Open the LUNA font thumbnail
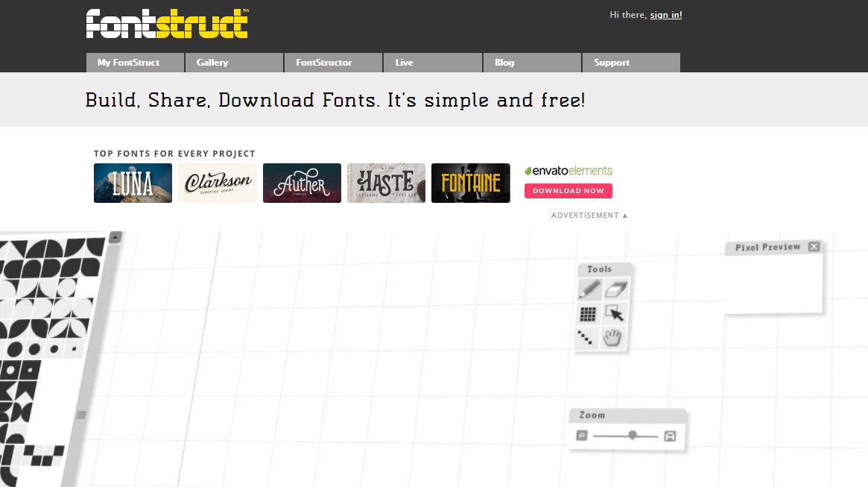The height and width of the screenshot is (487, 868). point(133,183)
